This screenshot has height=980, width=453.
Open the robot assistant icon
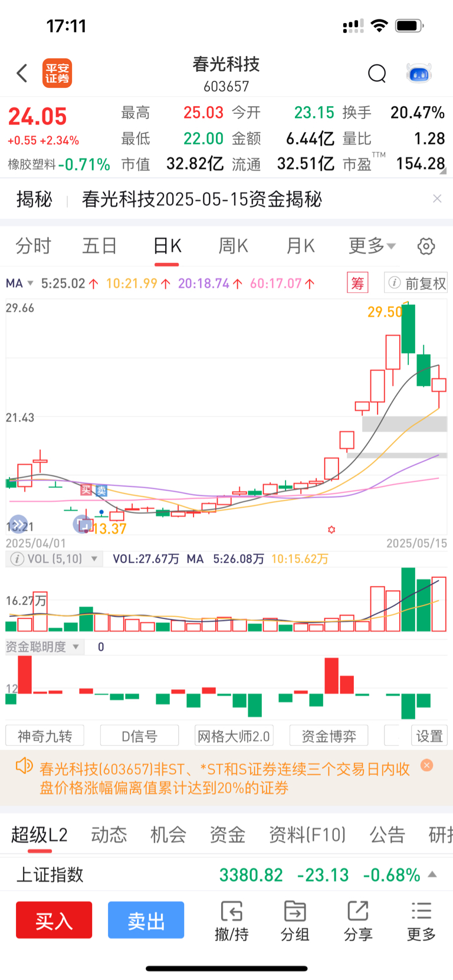pyautogui.click(x=419, y=74)
